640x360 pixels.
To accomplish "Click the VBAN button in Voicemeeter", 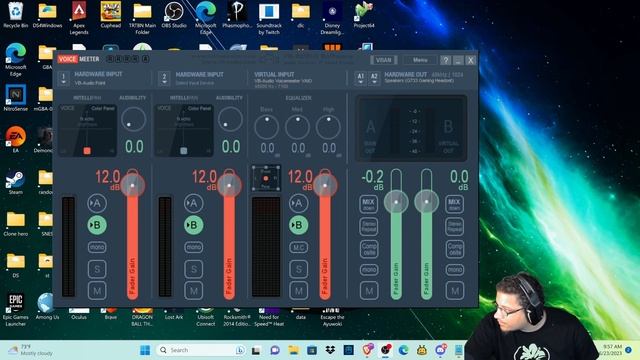I will tap(383, 60).
